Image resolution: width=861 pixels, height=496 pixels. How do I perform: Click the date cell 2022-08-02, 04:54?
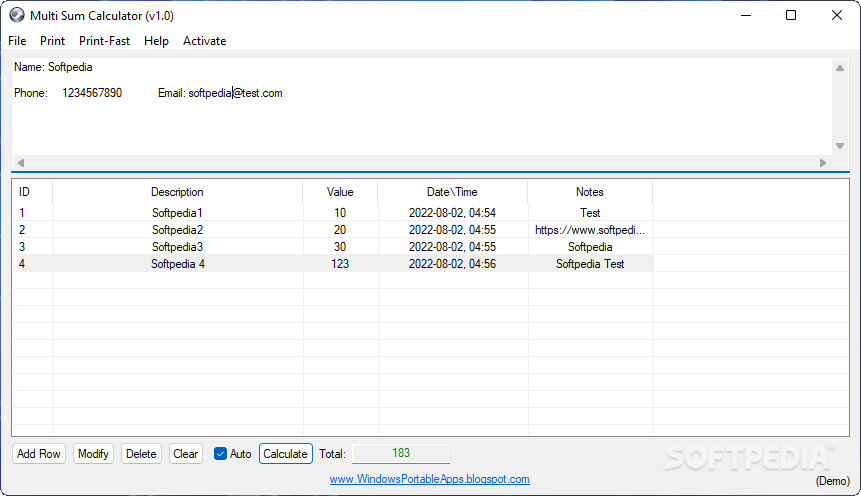coord(452,213)
